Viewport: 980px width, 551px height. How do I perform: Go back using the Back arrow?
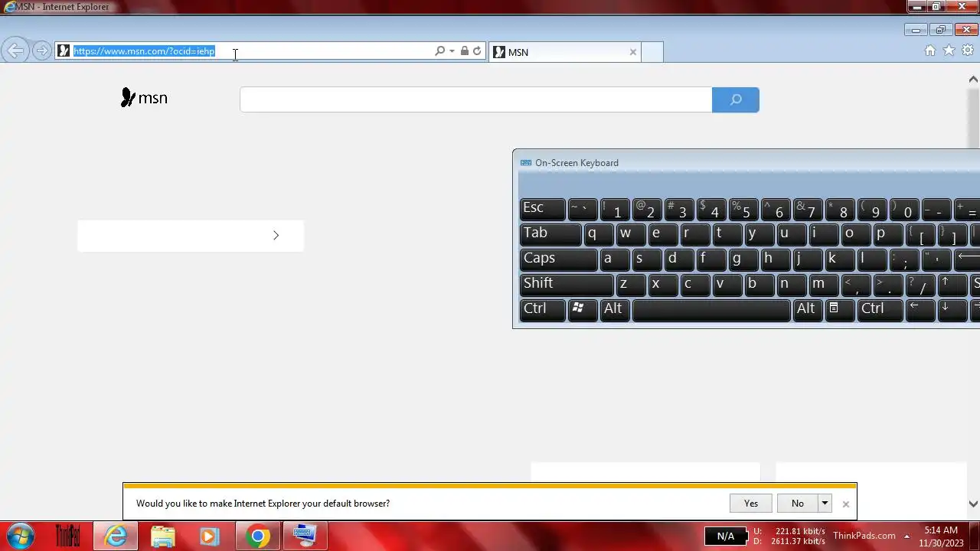click(x=15, y=51)
